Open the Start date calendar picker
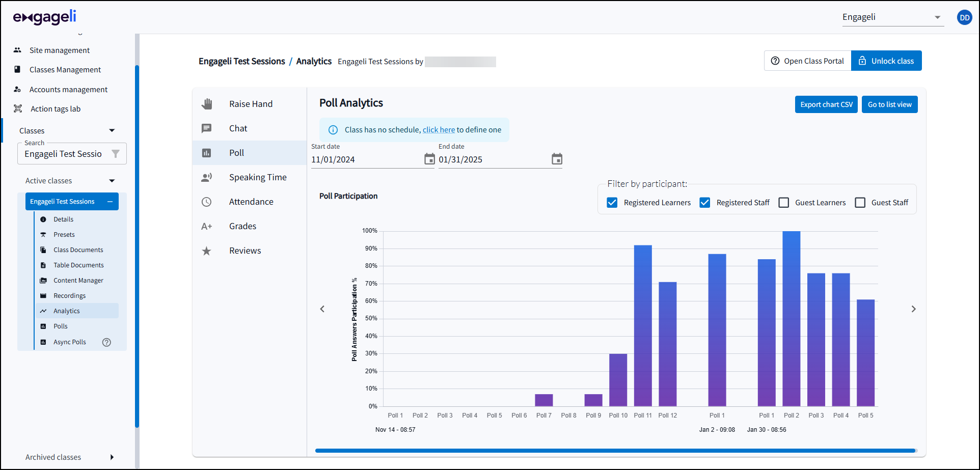 (429, 159)
